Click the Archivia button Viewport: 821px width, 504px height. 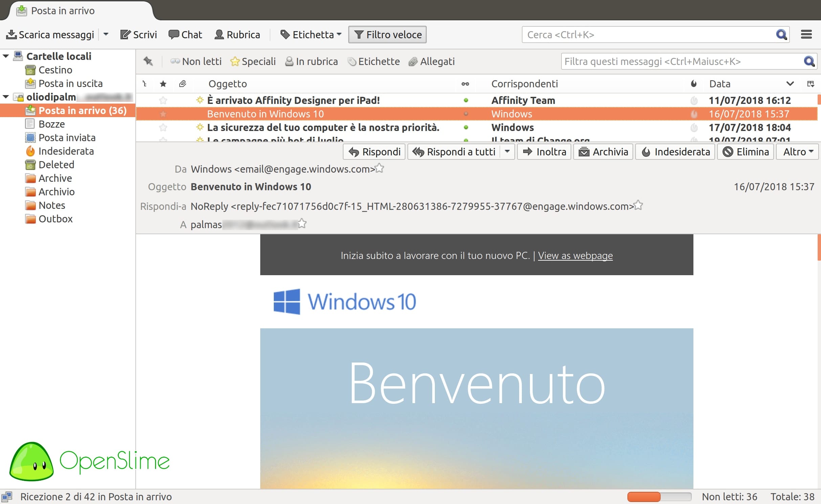click(x=603, y=152)
